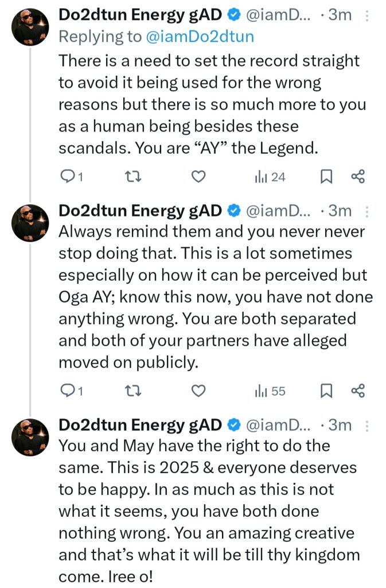
Task: Open more options on the first tweet
Action: 367,16
